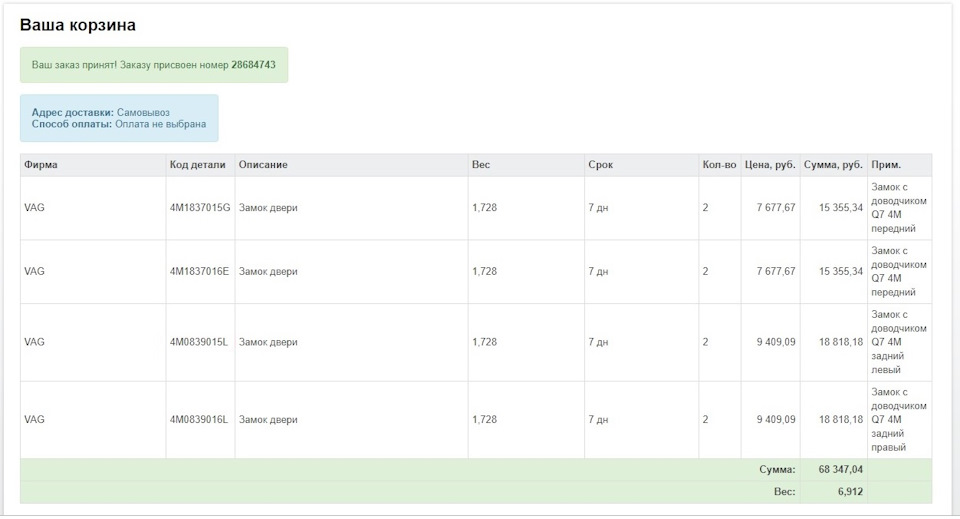Click '7 дн' term in the 4M0839015L row

point(598,342)
